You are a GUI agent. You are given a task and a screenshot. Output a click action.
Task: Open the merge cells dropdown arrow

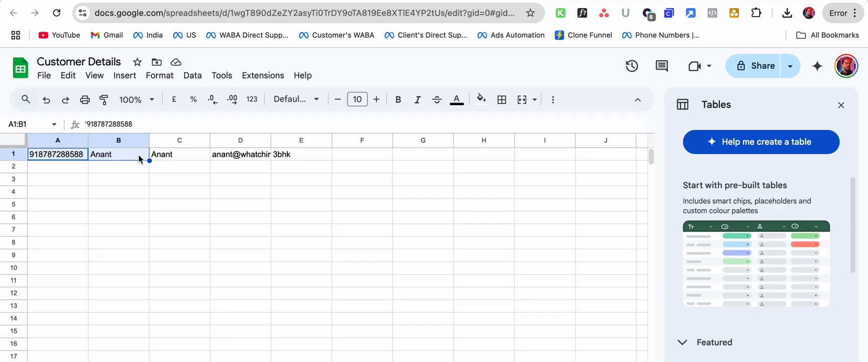[534, 100]
